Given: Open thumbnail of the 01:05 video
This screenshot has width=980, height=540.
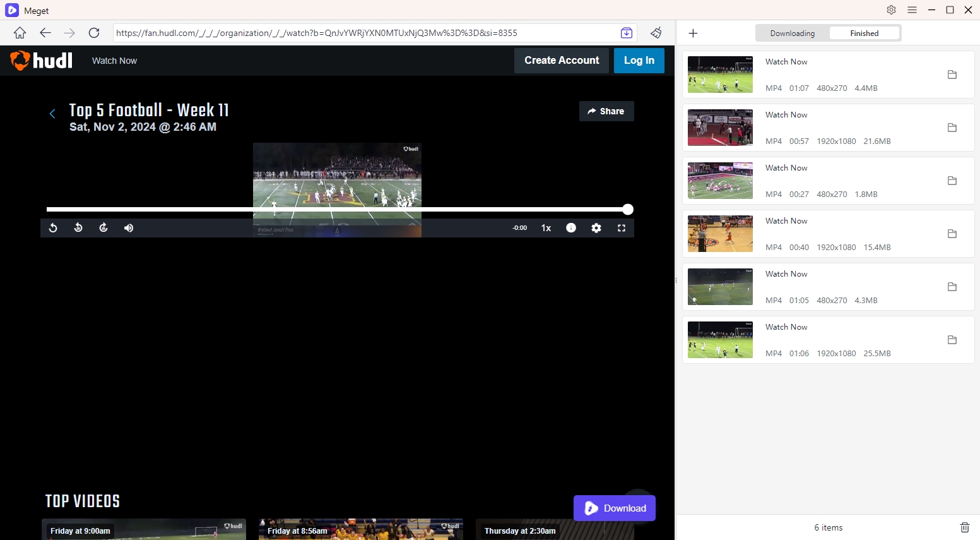Looking at the screenshot, I should (720, 287).
